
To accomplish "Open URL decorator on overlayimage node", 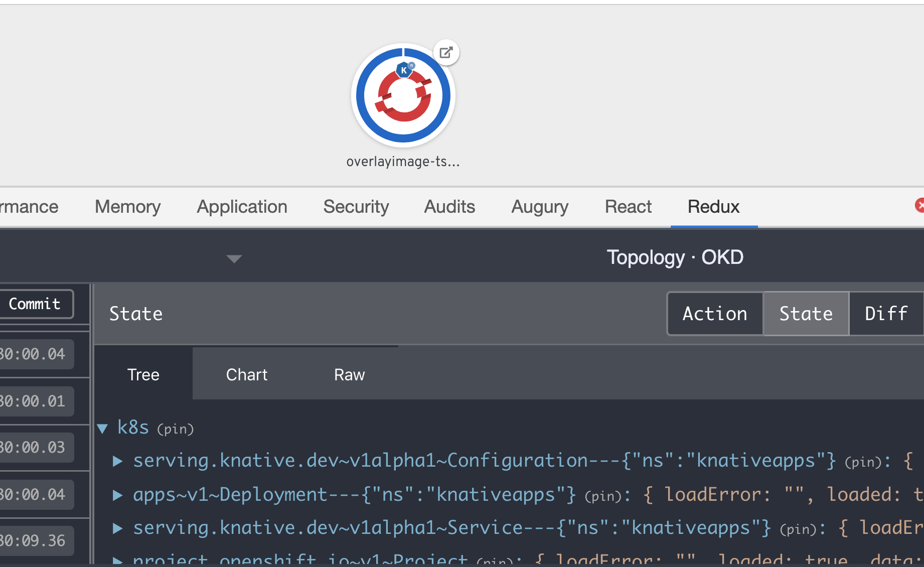I will click(446, 52).
